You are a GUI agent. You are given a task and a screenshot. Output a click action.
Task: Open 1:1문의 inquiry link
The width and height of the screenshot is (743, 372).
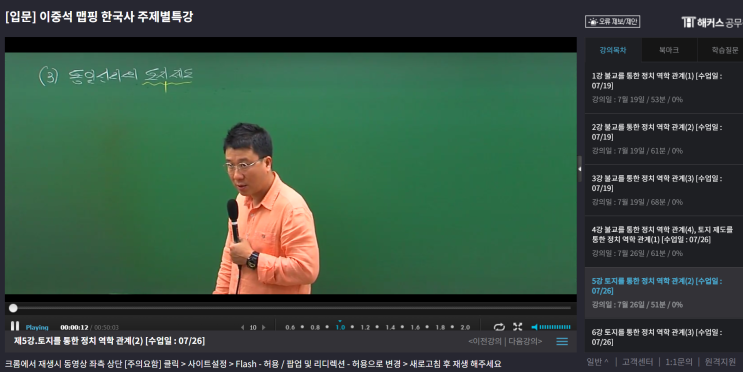coord(679,362)
